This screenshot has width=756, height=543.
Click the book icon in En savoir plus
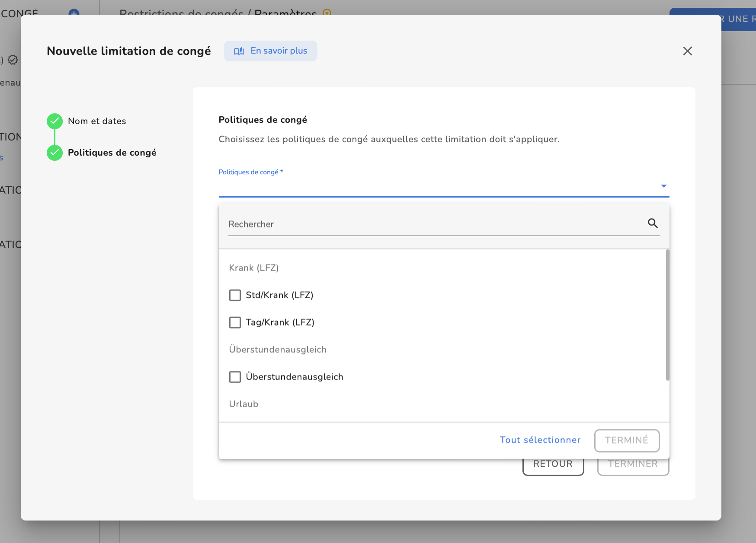[239, 51]
